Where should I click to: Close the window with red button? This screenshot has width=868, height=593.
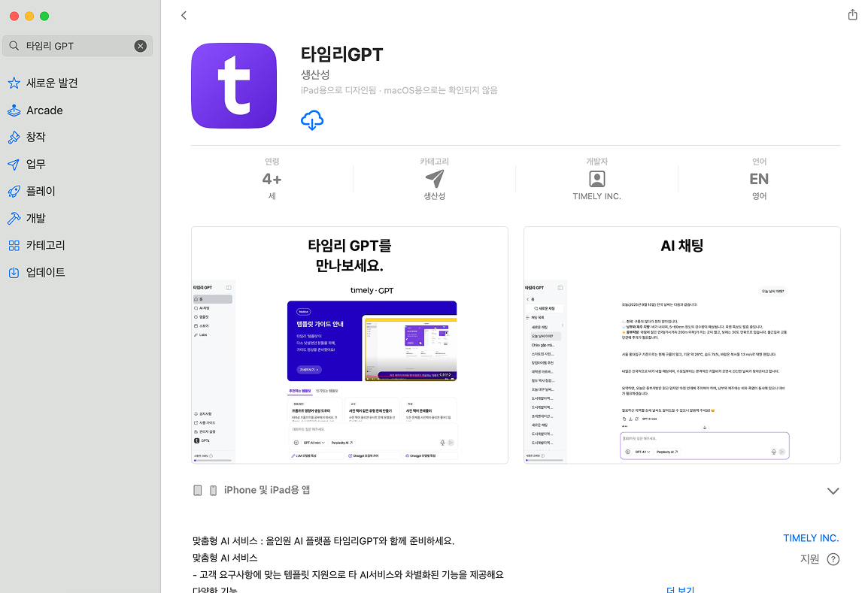[x=14, y=16]
